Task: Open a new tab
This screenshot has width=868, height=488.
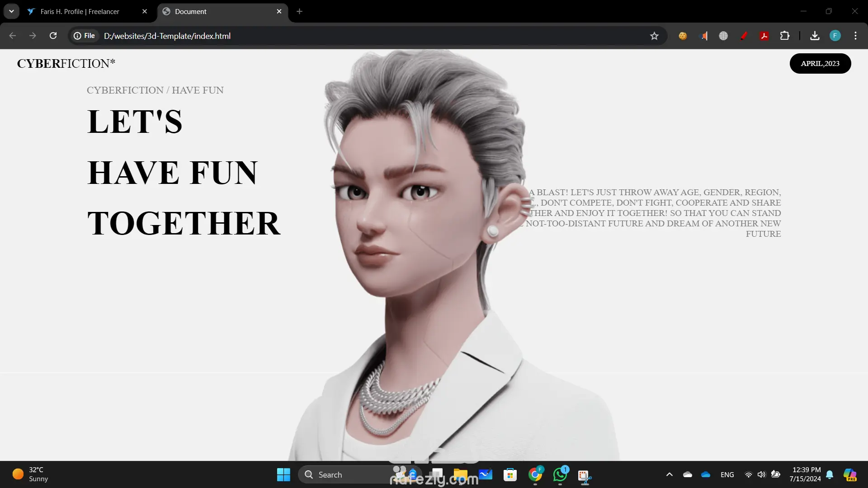Action: 299,12
